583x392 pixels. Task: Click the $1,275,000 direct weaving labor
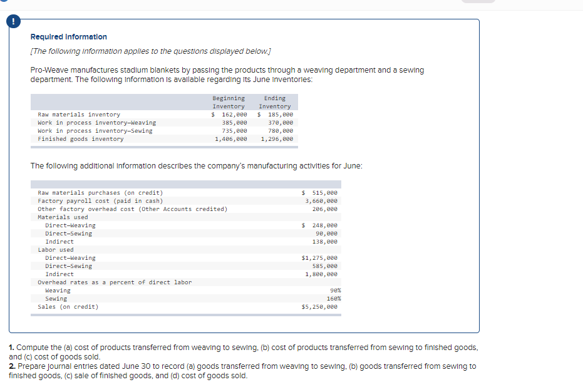pos(319,258)
